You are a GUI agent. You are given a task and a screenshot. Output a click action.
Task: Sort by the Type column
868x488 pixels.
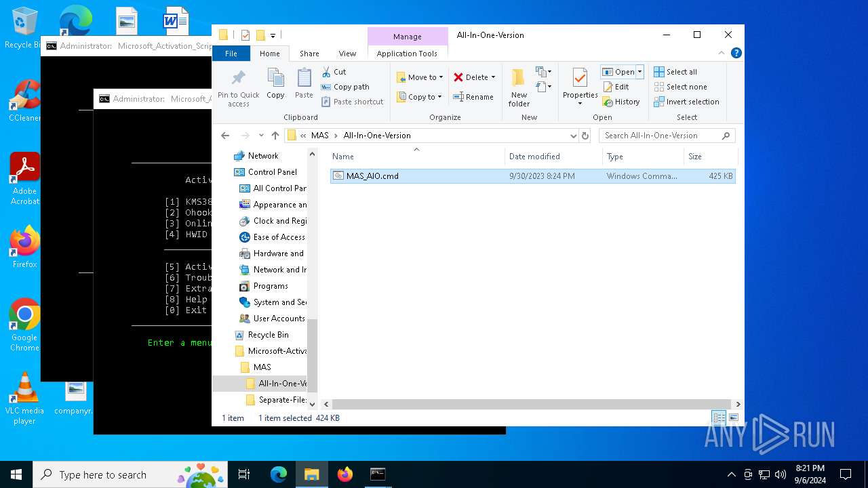pyautogui.click(x=643, y=157)
